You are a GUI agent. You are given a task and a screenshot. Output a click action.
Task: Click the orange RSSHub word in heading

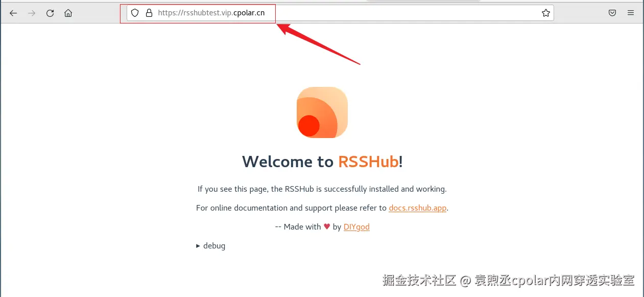pyautogui.click(x=368, y=162)
